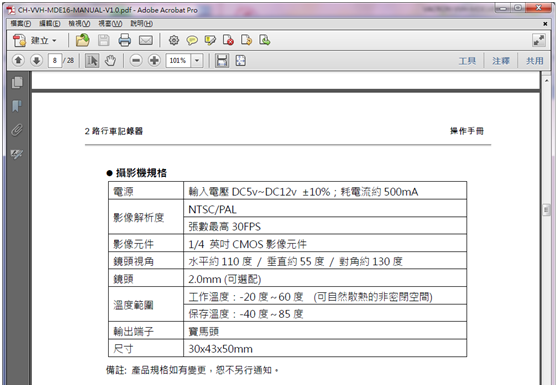Screen dimensions: 558x387
Task: Choose the Hand pan tool
Action: [x=110, y=61]
